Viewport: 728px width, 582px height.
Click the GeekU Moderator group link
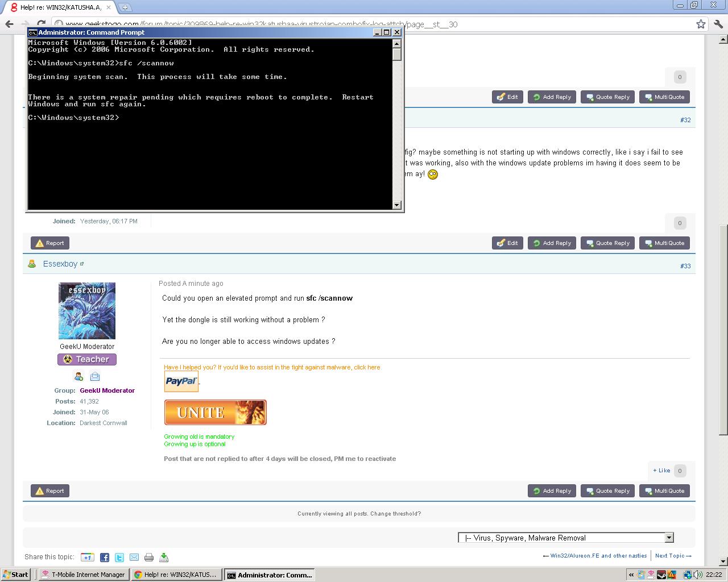click(x=107, y=390)
